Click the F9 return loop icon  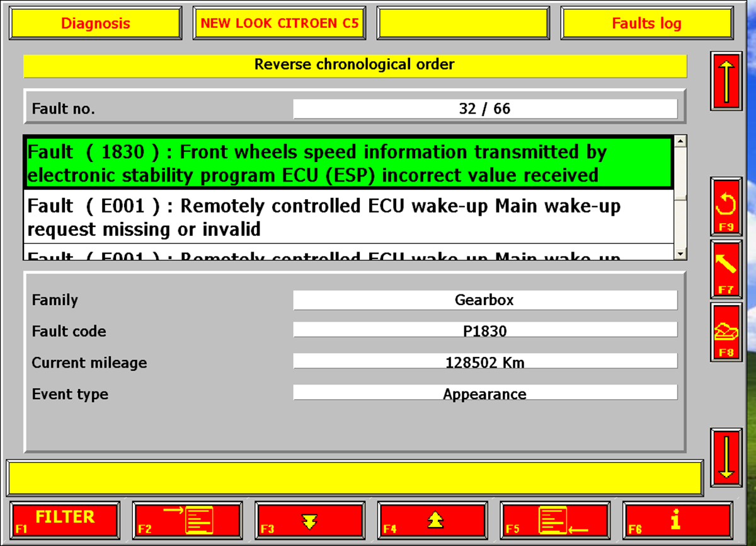726,207
